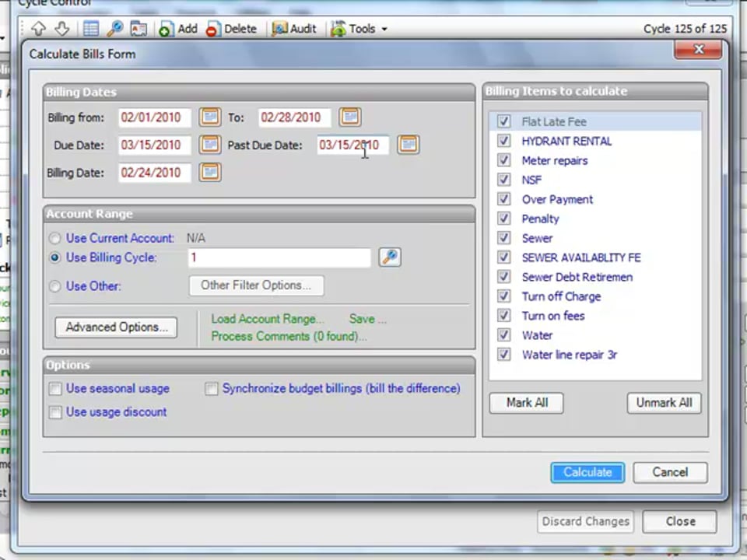Screen dimensions: 747x560
Task: Uncheck the Sewer billing item
Action: tap(504, 238)
